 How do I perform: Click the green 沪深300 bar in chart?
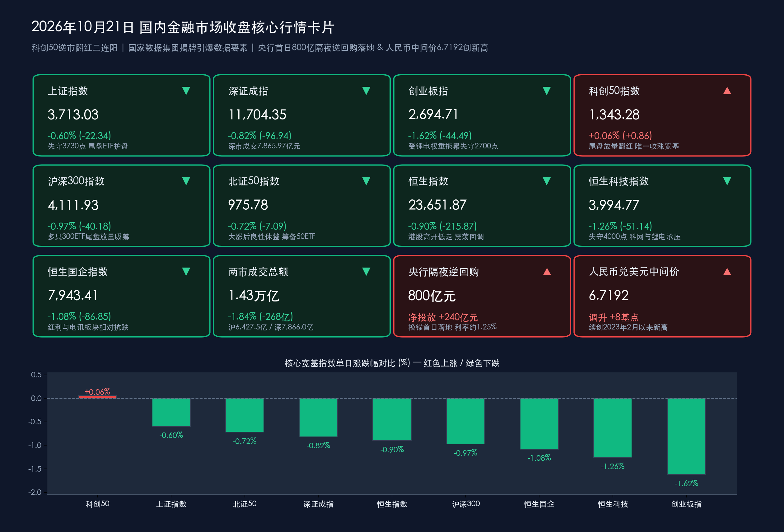click(x=465, y=421)
